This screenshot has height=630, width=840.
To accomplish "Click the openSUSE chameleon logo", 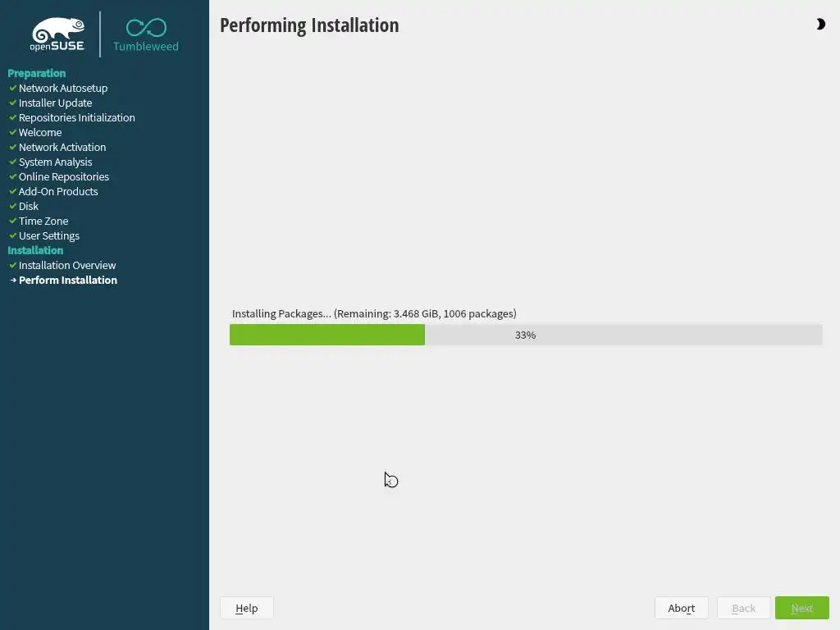I will 58,34.
